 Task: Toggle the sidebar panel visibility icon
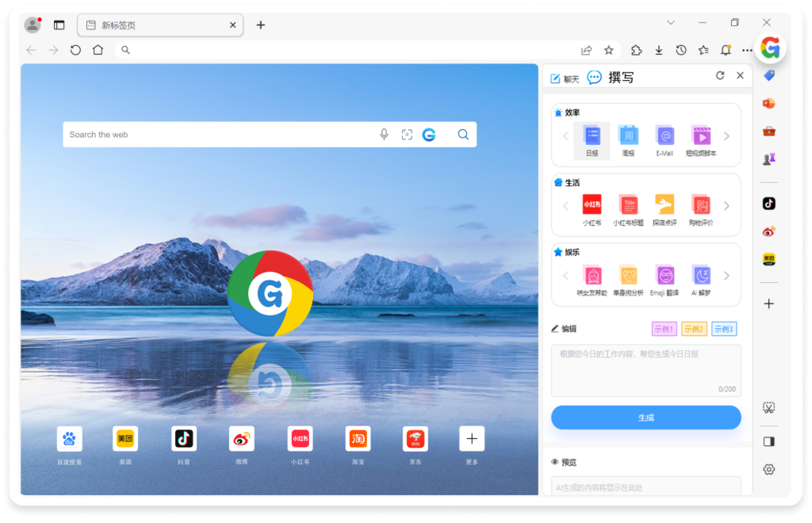(768, 441)
